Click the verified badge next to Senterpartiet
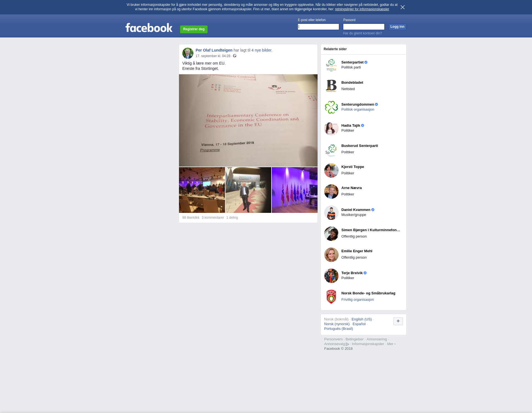Viewport: 532px width, 413px height. 366,62
